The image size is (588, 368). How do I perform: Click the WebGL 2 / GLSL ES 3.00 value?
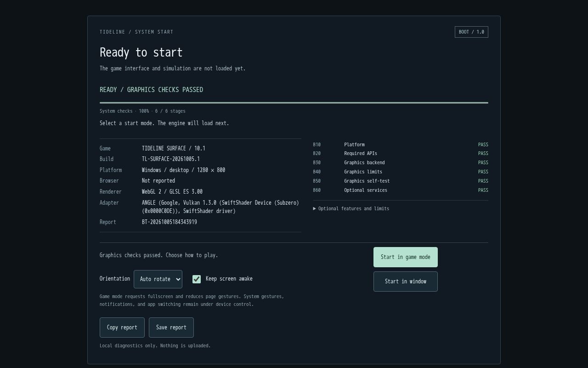(172, 192)
